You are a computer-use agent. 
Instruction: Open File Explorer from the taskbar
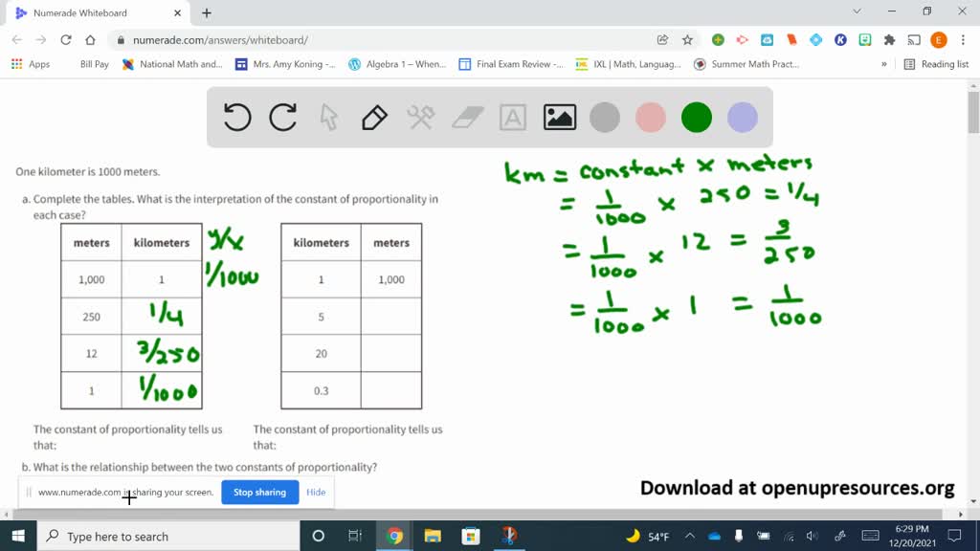point(433,536)
